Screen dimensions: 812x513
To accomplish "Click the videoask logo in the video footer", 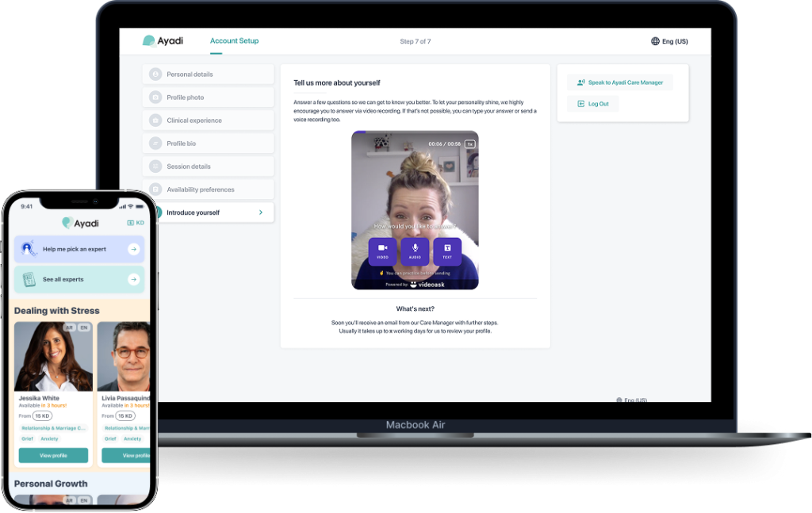I will pyautogui.click(x=427, y=284).
